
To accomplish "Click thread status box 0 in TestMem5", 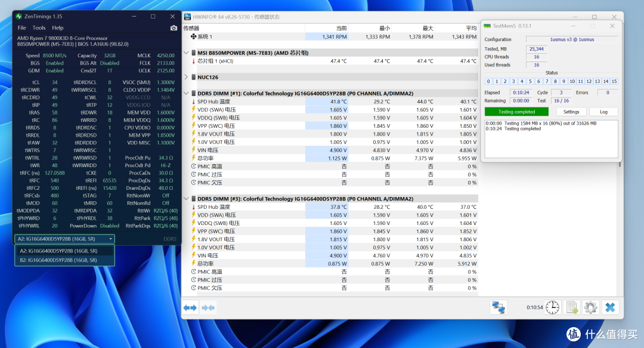I will point(488,81).
